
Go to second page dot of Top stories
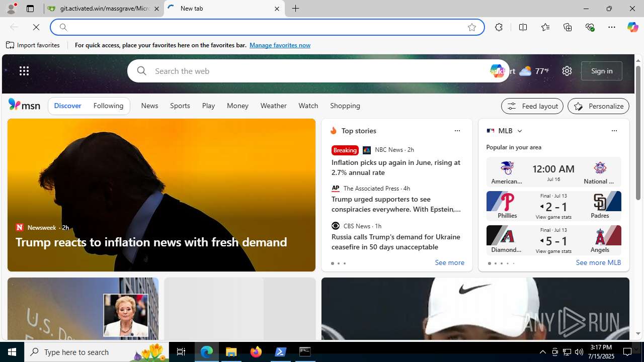pyautogui.click(x=338, y=263)
